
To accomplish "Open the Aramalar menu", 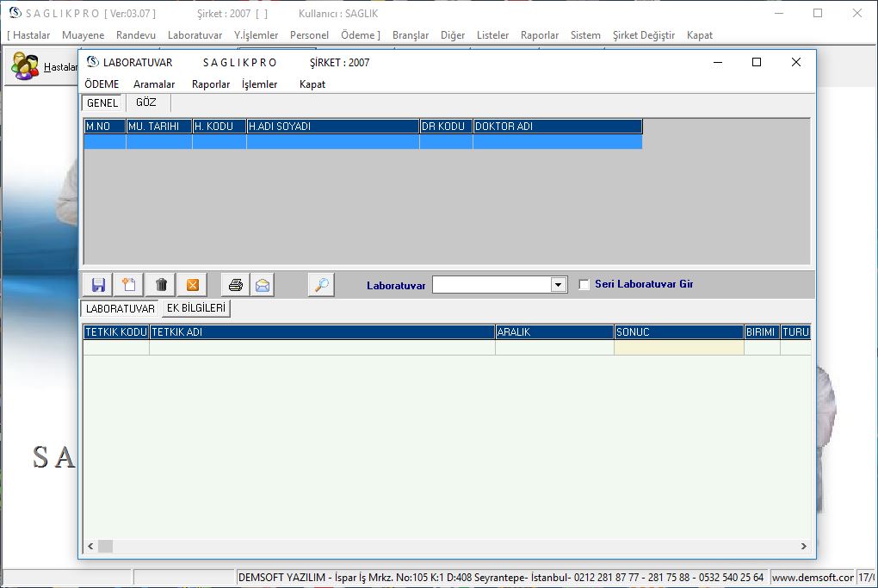I will [x=154, y=84].
